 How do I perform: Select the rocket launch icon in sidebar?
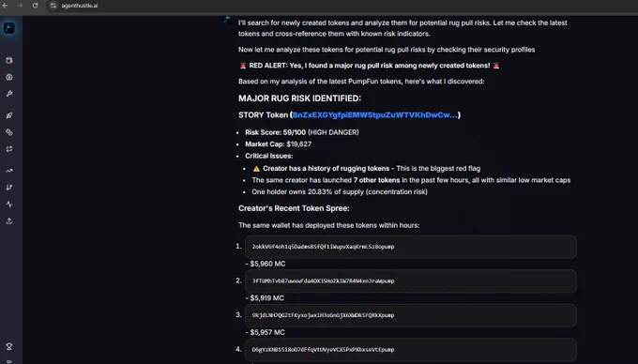click(x=9, y=115)
